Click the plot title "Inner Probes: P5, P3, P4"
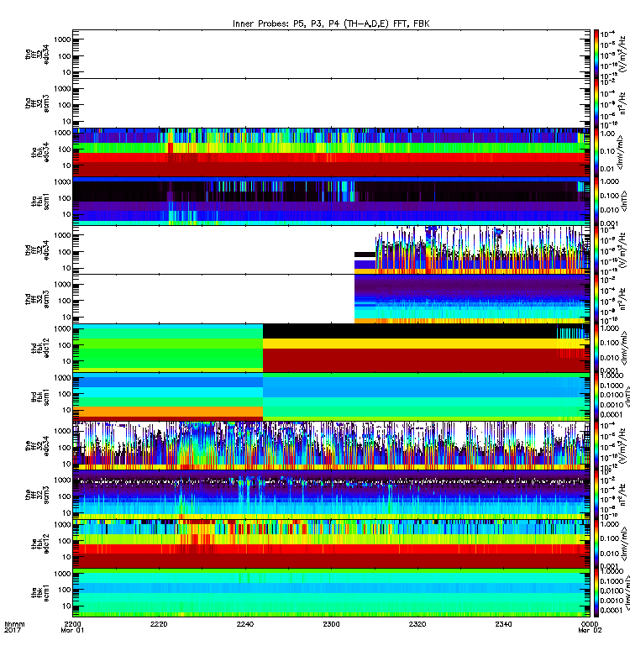 (x=286, y=24)
